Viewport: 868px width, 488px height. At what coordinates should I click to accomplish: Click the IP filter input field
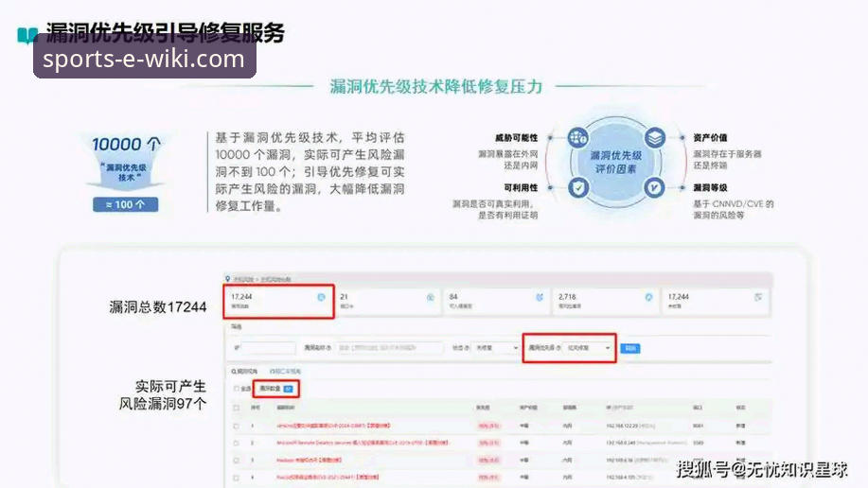tap(269, 348)
